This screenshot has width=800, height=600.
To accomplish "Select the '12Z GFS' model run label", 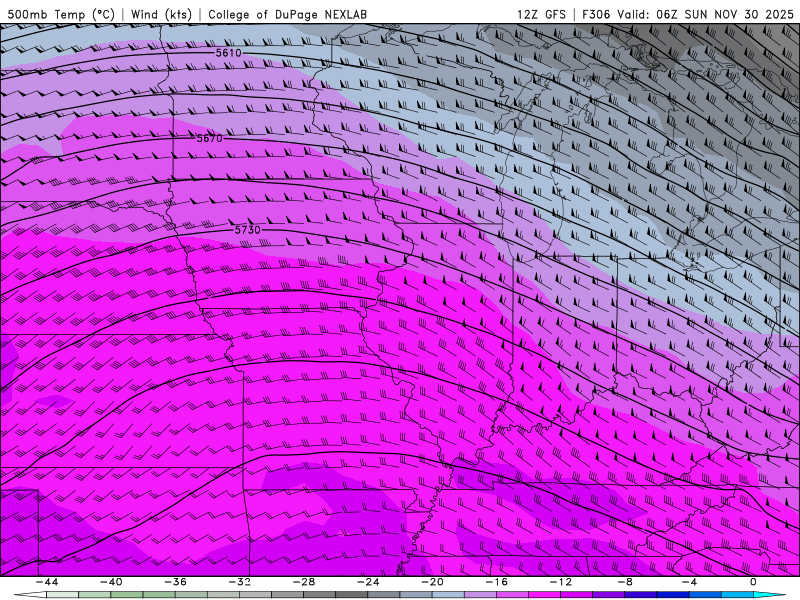I will (x=541, y=14).
